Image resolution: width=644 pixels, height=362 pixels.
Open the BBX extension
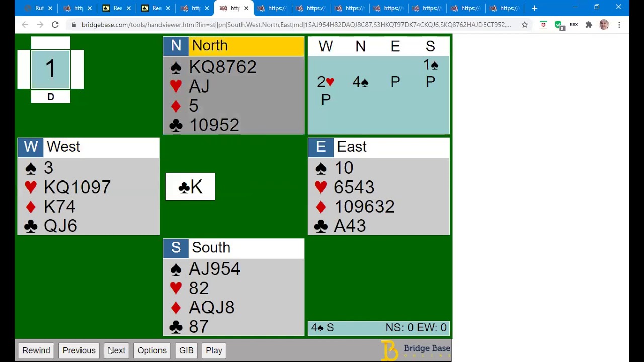[574, 25]
